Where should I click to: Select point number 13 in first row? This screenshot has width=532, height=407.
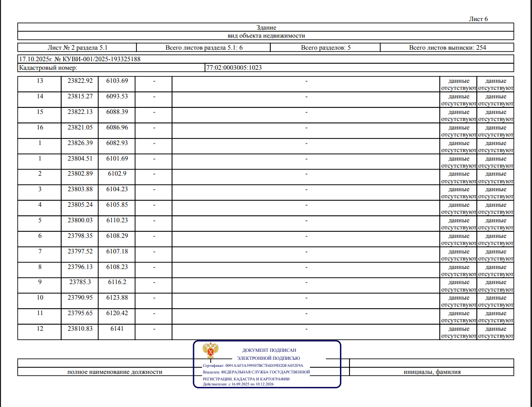pos(40,81)
